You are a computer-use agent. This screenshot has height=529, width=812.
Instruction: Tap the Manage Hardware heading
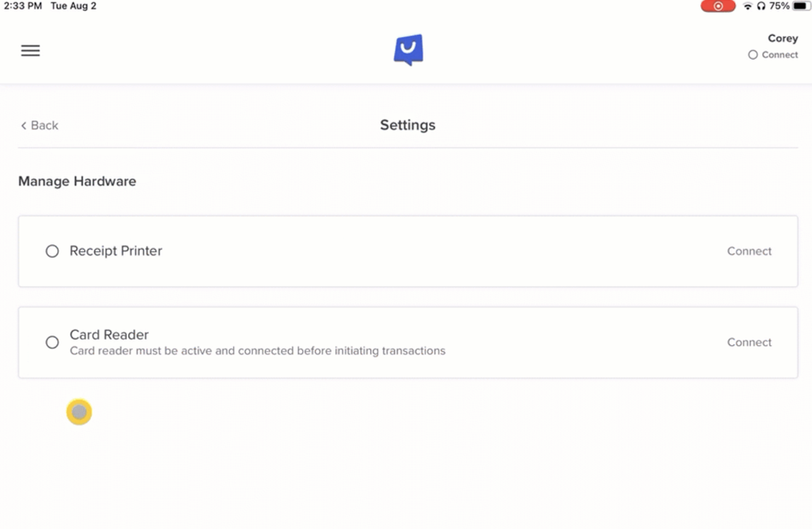click(x=77, y=182)
